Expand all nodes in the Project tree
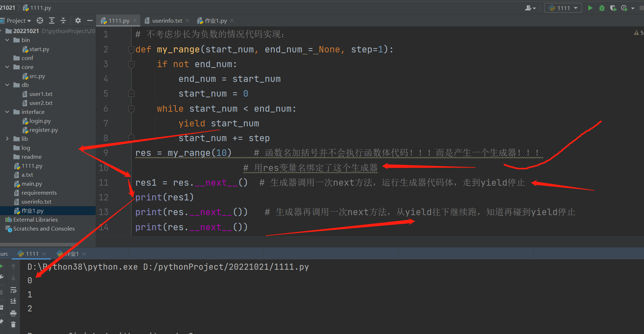 coord(52,20)
